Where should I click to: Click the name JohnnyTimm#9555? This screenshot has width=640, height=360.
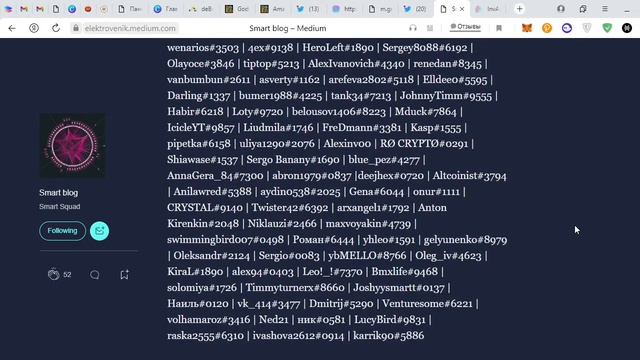446,96
